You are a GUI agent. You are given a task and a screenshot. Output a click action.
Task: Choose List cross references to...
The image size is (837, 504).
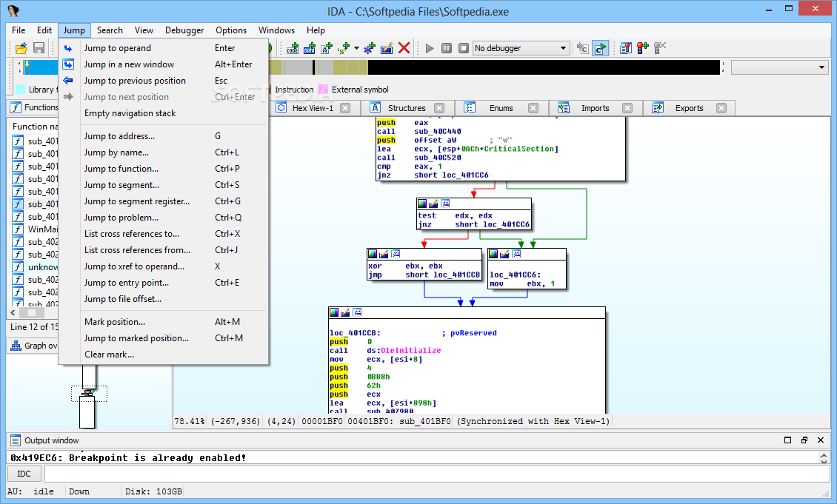coord(164,234)
